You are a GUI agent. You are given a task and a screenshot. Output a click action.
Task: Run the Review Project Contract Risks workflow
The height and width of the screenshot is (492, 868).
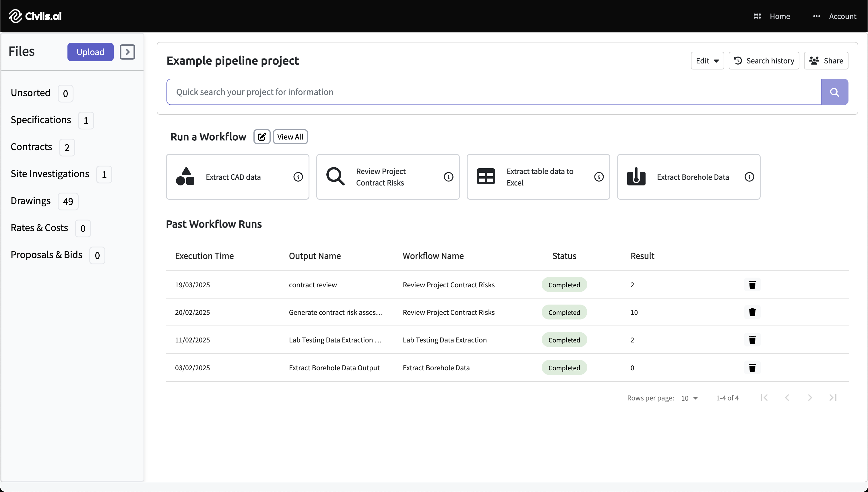(388, 177)
